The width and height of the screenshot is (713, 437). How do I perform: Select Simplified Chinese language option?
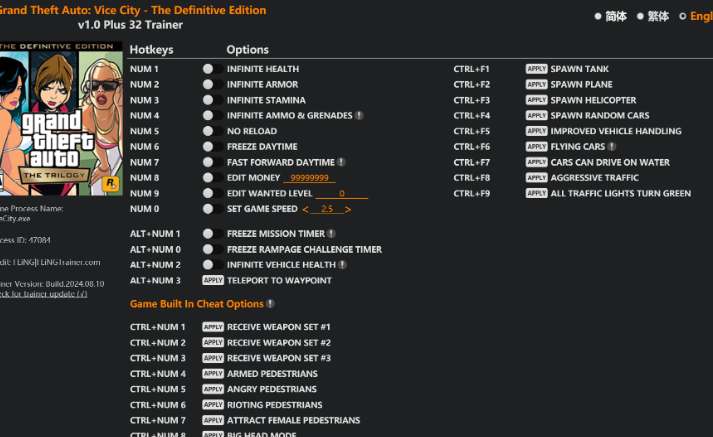pos(611,16)
